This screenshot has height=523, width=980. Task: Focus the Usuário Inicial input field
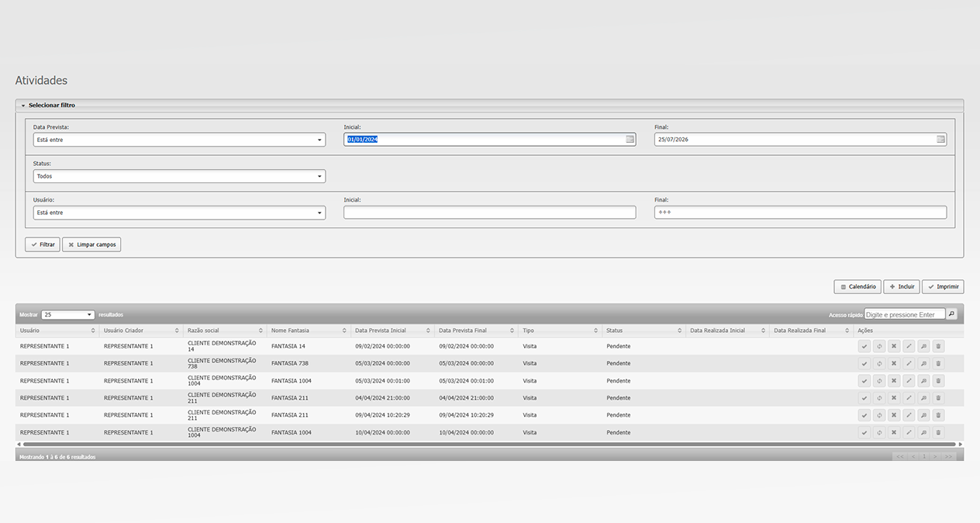[x=490, y=213]
